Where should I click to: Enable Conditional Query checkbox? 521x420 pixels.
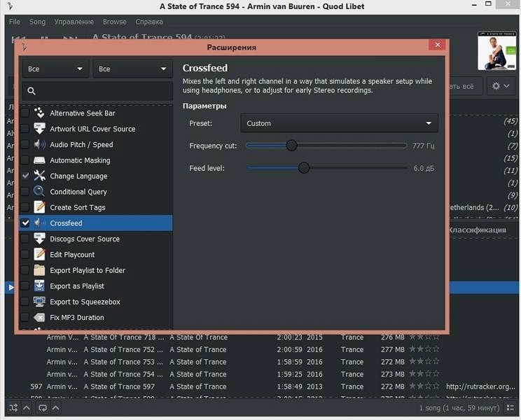point(25,192)
